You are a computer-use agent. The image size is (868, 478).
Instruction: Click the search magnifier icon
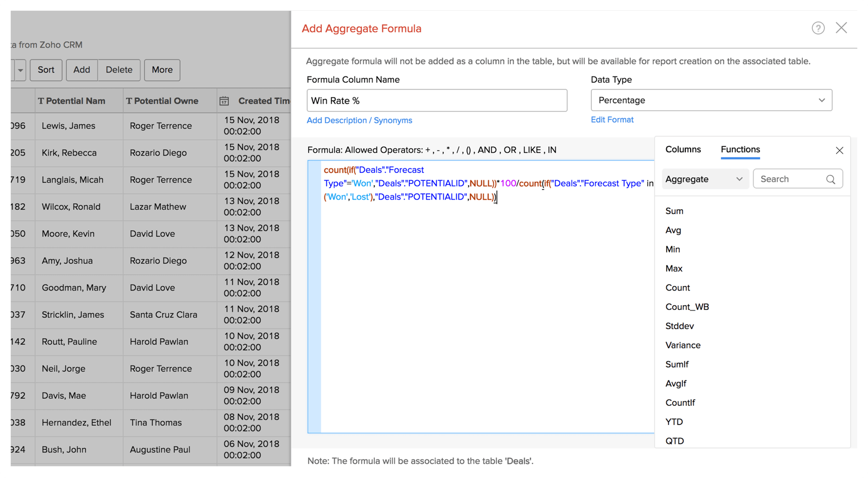coord(831,179)
